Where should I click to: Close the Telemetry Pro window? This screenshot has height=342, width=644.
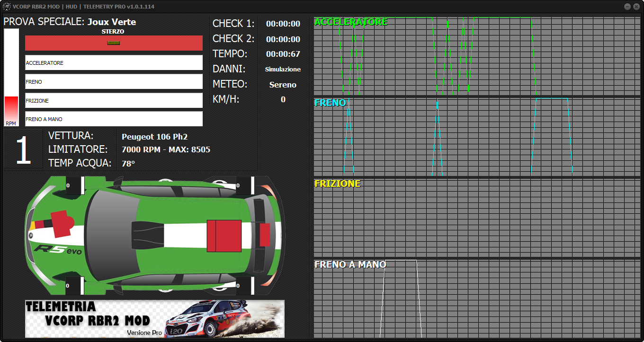(636, 7)
